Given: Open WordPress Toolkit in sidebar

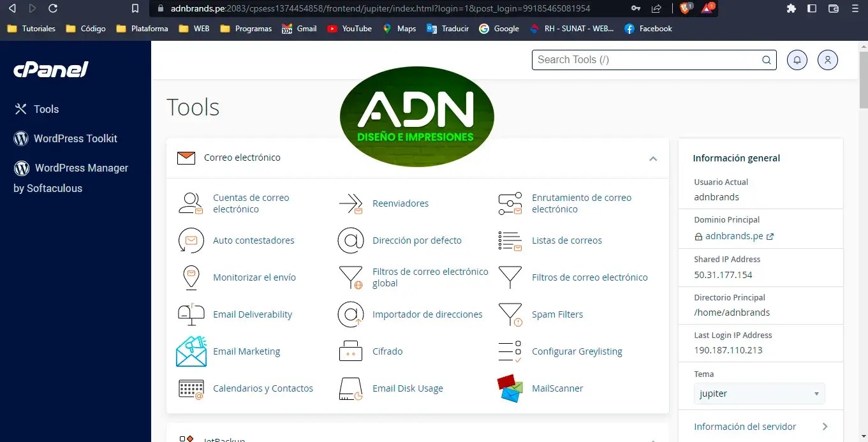Looking at the screenshot, I should pos(66,138).
